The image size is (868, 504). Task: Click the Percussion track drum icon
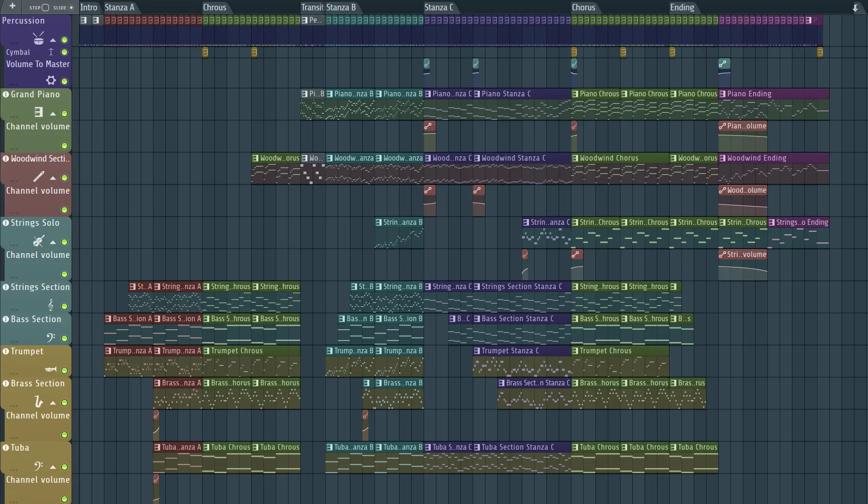(38, 39)
